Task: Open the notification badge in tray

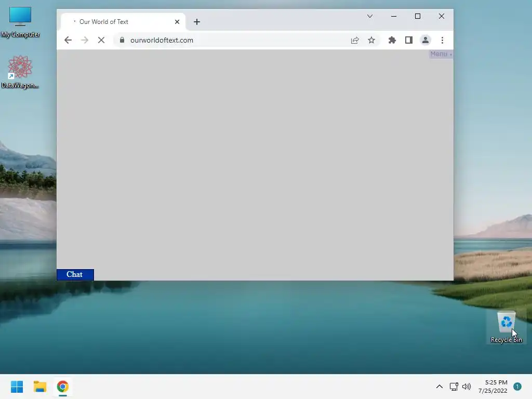Action: [x=517, y=387]
